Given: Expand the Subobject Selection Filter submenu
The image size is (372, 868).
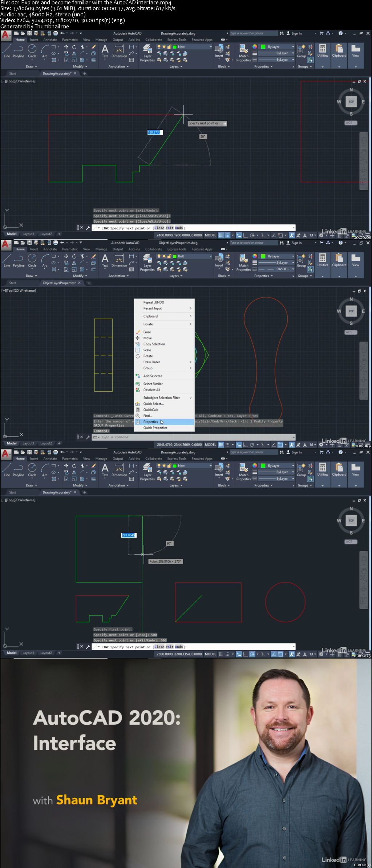Looking at the screenshot, I should pos(164,398).
